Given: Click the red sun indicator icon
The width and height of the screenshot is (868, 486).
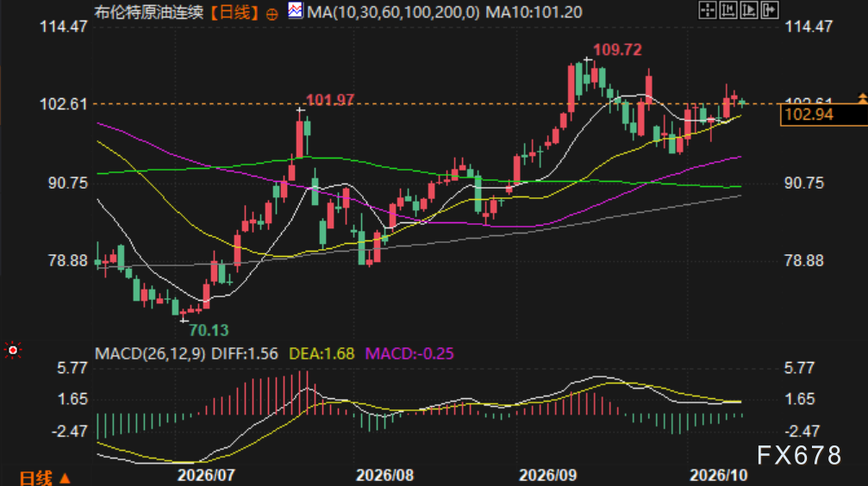Looking at the screenshot, I should pos(12,351).
